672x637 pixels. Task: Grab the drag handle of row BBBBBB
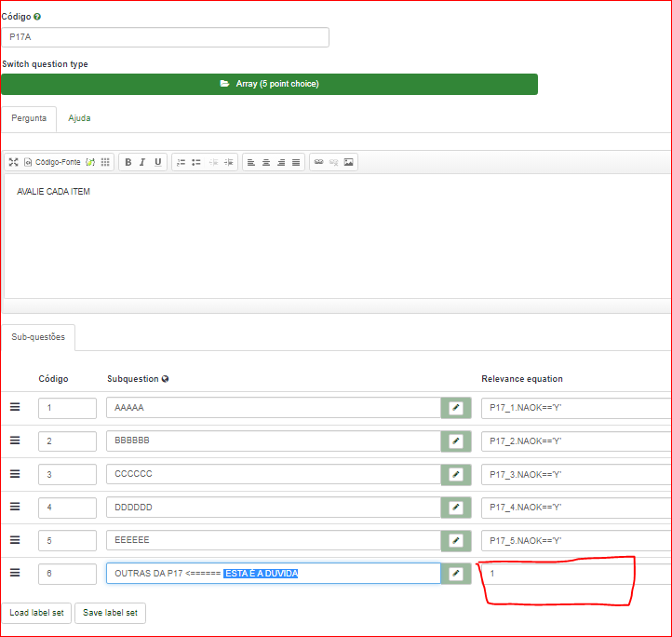coord(15,440)
